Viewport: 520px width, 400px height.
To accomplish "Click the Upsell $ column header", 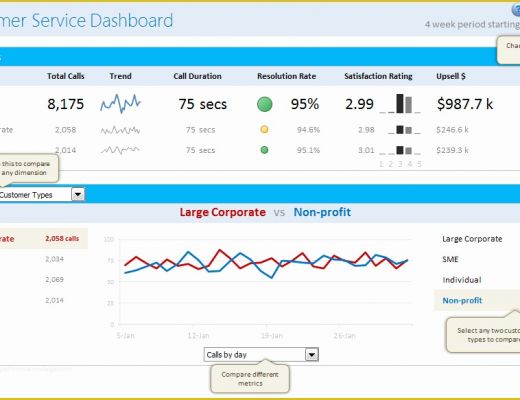I will pos(451,76).
